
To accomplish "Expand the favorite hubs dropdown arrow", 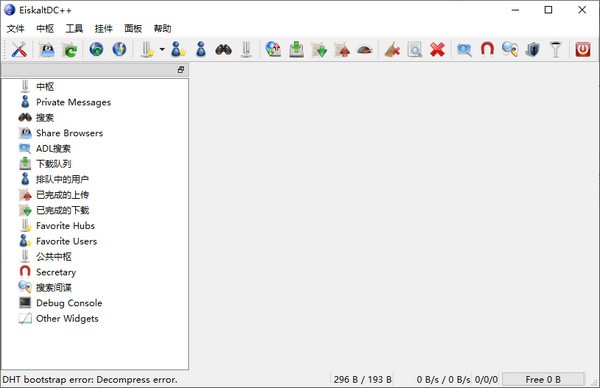I will [x=162, y=49].
